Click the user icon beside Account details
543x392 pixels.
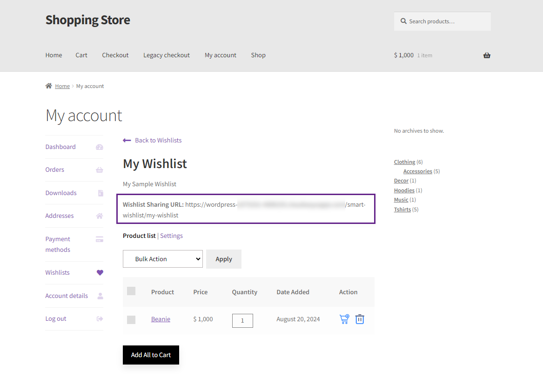tap(100, 296)
